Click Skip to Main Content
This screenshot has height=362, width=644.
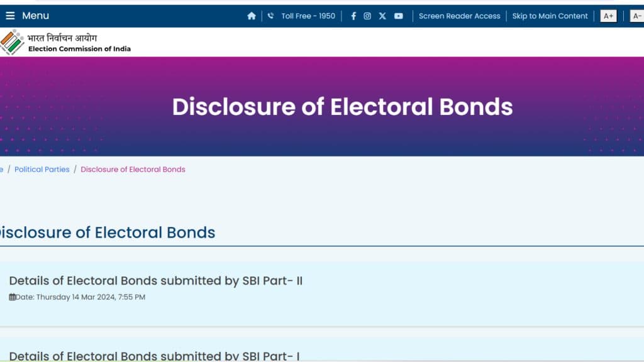pos(550,16)
